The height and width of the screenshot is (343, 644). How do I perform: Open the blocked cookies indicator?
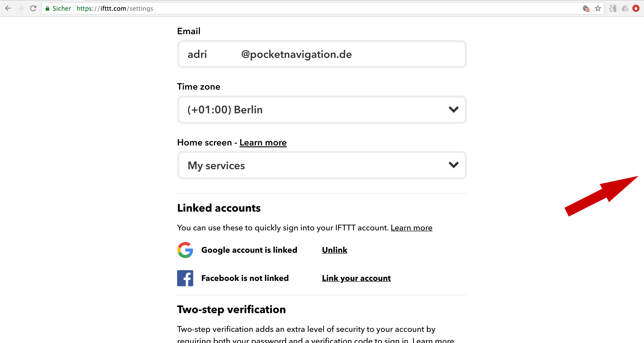click(x=586, y=8)
